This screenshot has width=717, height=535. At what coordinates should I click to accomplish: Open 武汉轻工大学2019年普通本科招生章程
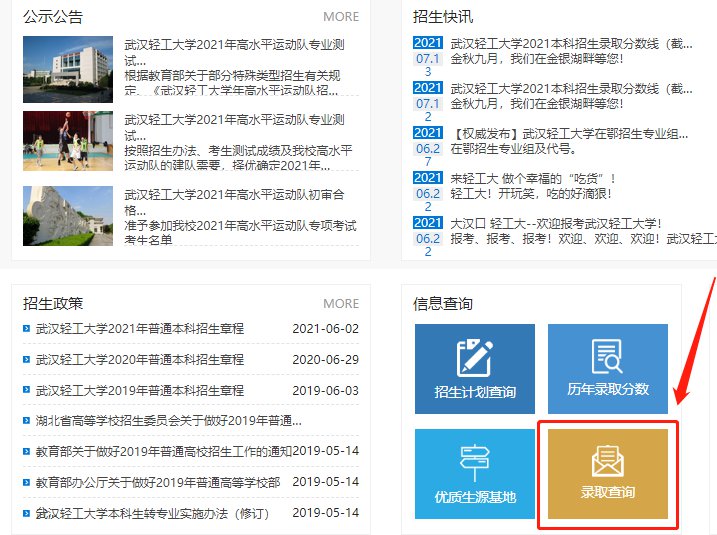click(x=140, y=391)
